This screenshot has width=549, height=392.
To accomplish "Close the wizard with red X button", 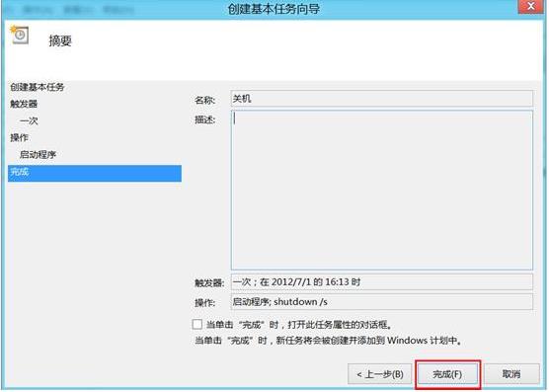I will [531, 6].
